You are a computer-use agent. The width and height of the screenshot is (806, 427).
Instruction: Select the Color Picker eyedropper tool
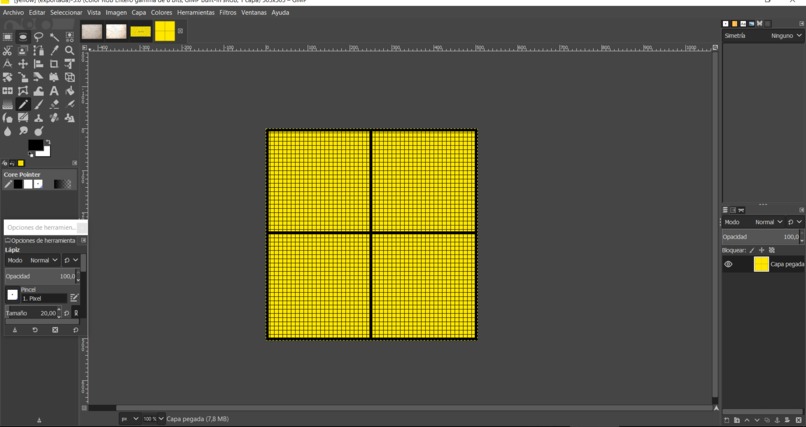point(54,50)
